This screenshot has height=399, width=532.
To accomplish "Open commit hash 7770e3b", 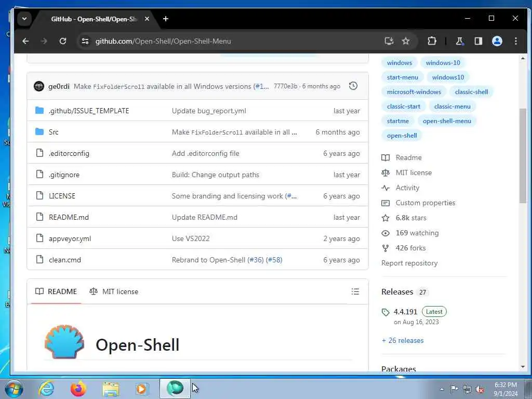I will pos(285,86).
